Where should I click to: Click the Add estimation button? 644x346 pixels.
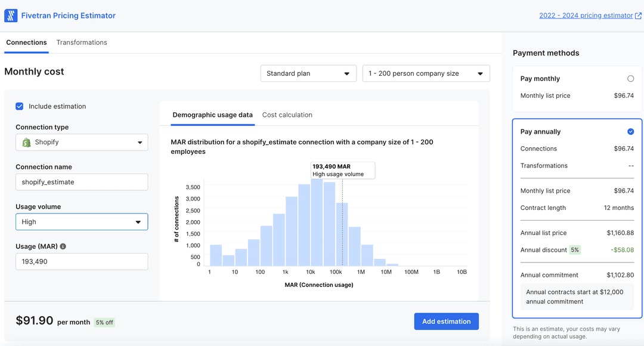446,321
